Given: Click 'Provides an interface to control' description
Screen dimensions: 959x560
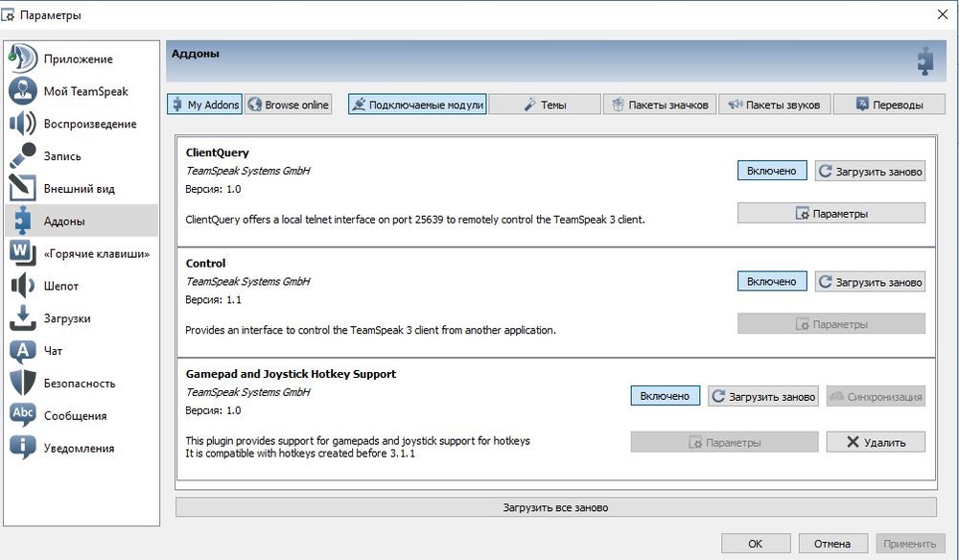Looking at the screenshot, I should [x=370, y=330].
